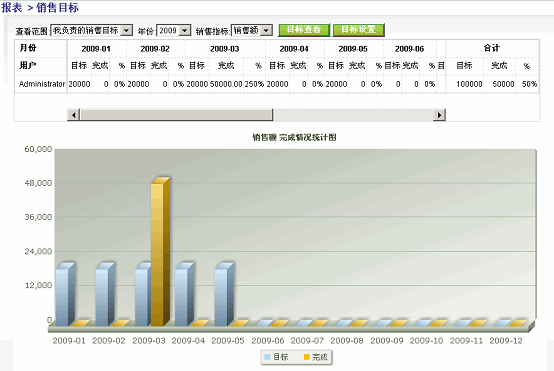Expand the 销售指标 销售额 dropdown
554x371 pixels.
267,31
